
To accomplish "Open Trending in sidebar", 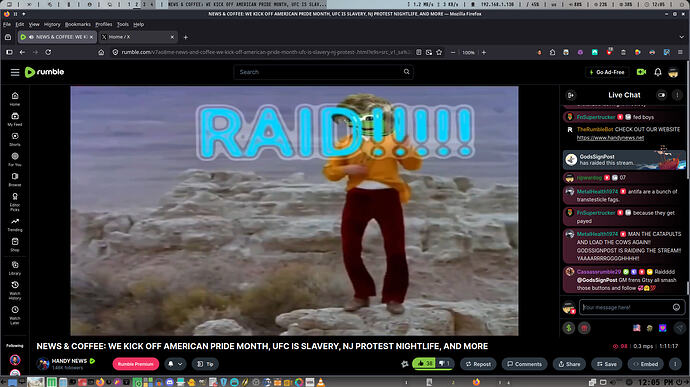I will coord(15,225).
